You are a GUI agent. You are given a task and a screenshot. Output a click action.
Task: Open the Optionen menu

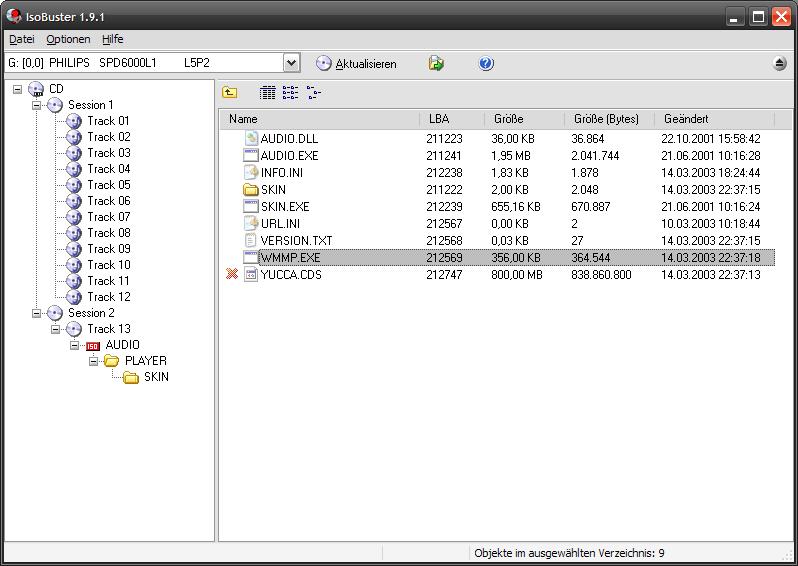click(68, 39)
